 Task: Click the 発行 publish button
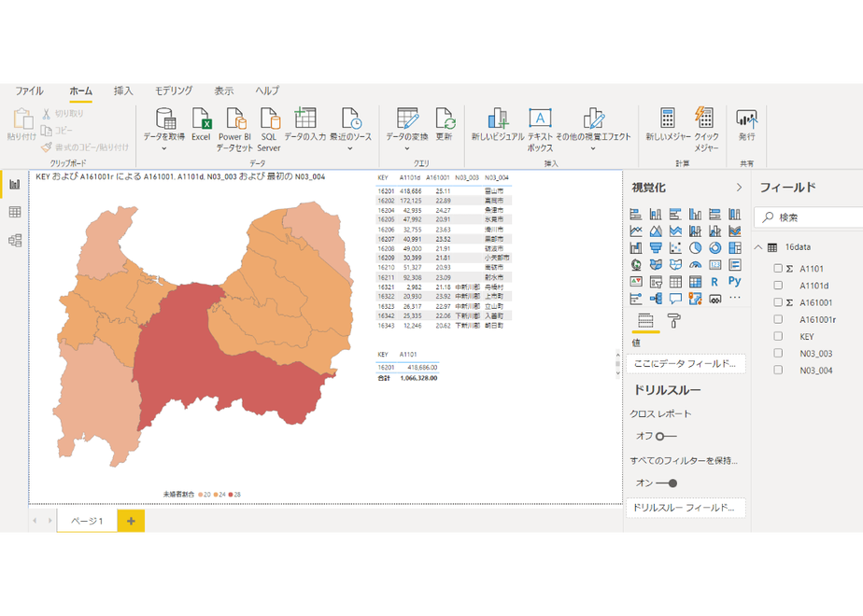[746, 124]
